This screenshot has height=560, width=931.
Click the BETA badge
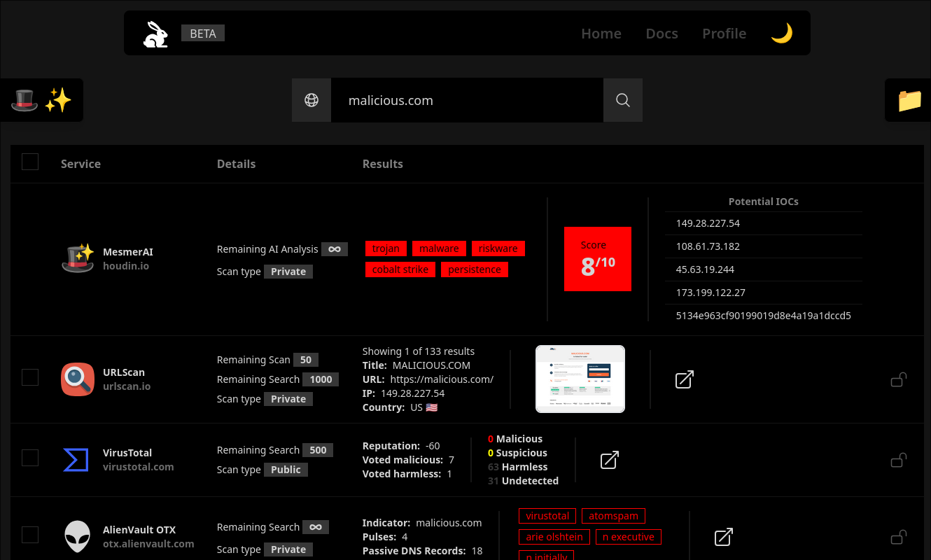pyautogui.click(x=203, y=33)
